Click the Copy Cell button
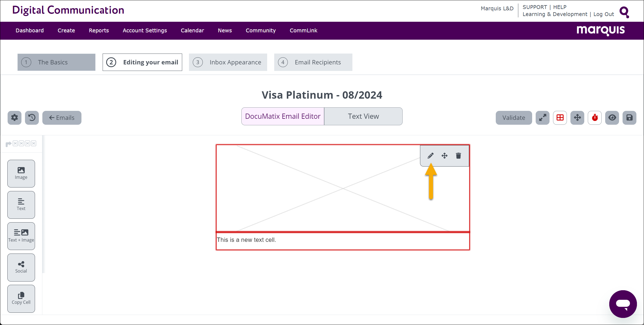This screenshot has height=325, width=644. point(21,298)
